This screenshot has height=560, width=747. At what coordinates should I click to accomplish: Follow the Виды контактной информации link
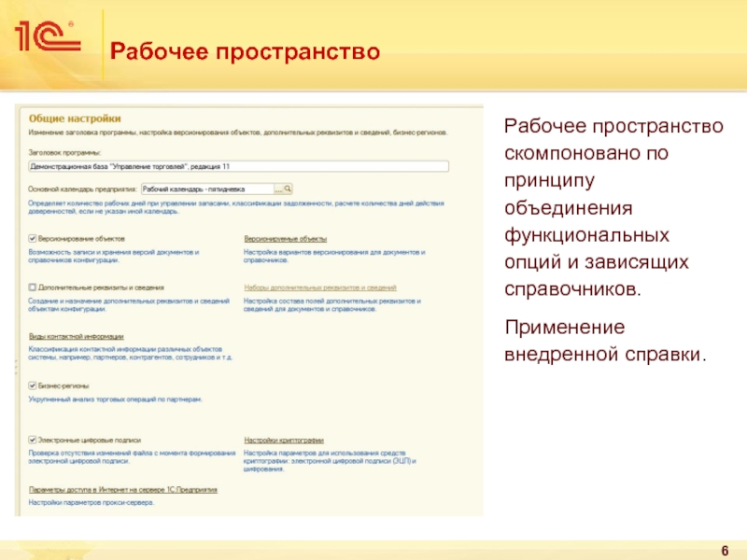[x=77, y=336]
